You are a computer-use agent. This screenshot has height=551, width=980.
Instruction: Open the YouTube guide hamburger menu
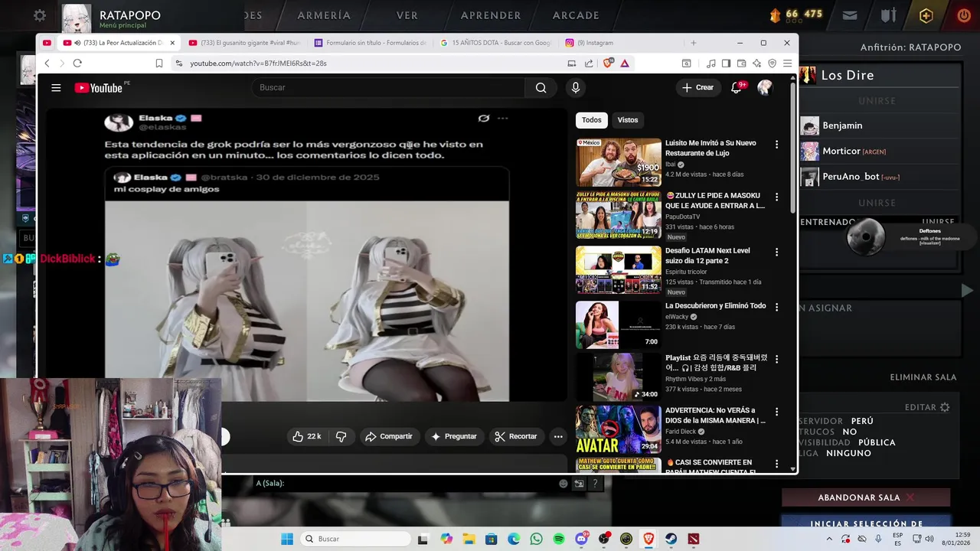tap(56, 87)
